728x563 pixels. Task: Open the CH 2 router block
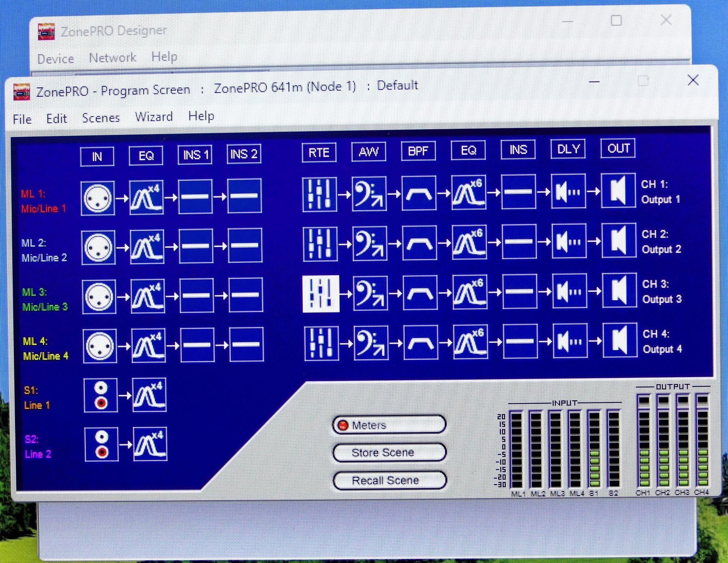(320, 244)
